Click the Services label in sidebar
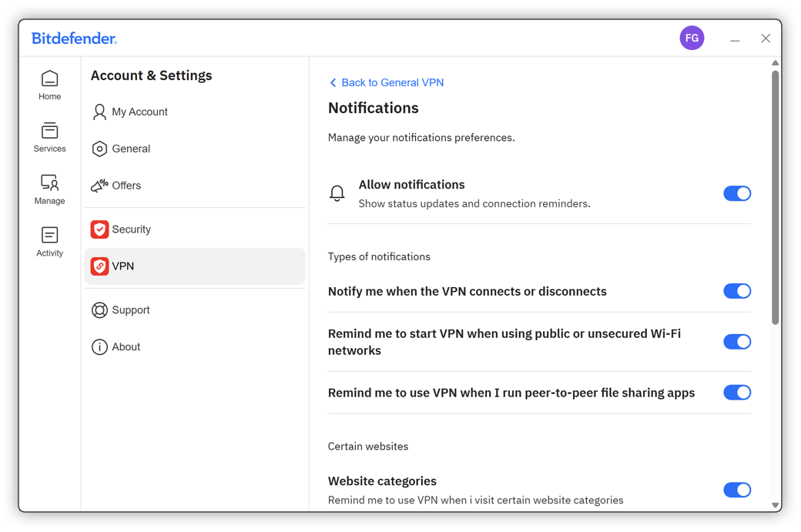The image size is (801, 532). tap(49, 149)
